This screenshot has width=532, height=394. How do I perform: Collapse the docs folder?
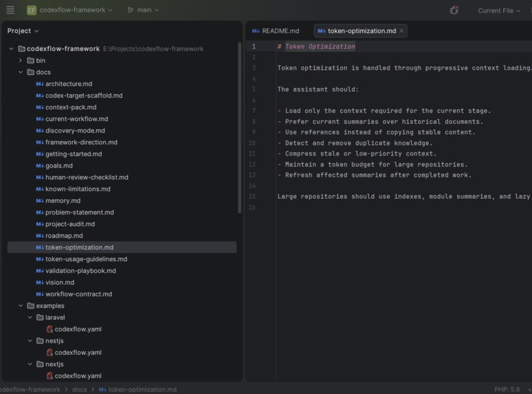tap(21, 72)
